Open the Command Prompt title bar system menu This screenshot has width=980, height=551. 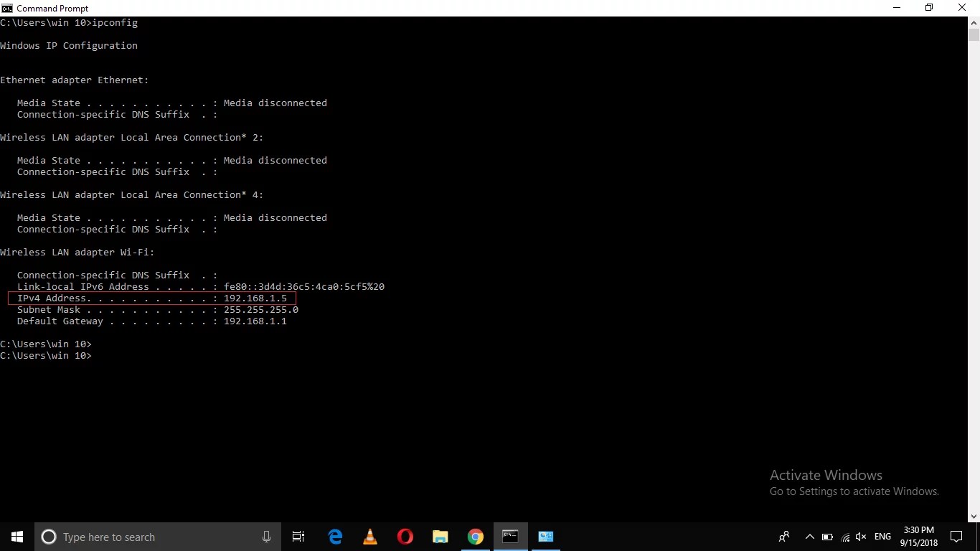click(6, 8)
